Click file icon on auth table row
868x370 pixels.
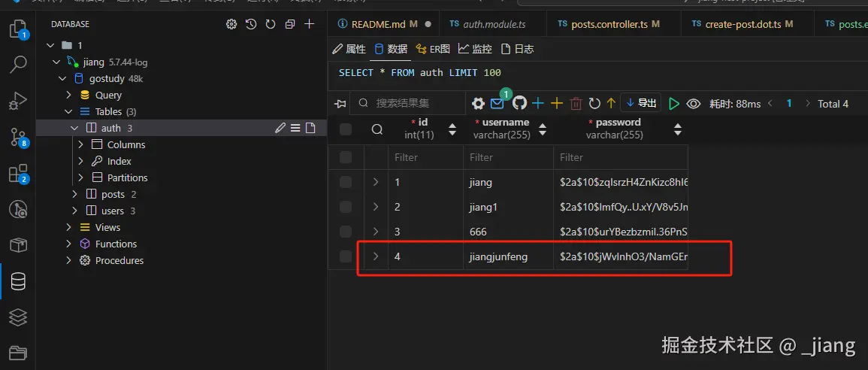coord(310,128)
